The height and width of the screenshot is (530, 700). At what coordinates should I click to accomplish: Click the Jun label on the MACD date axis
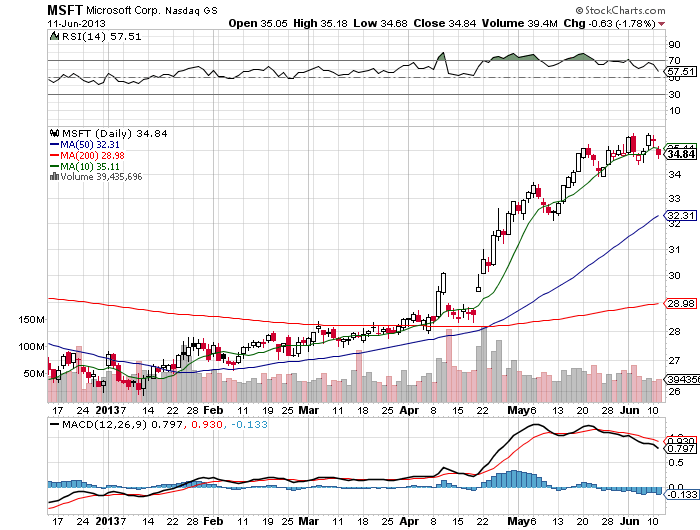coord(629,521)
